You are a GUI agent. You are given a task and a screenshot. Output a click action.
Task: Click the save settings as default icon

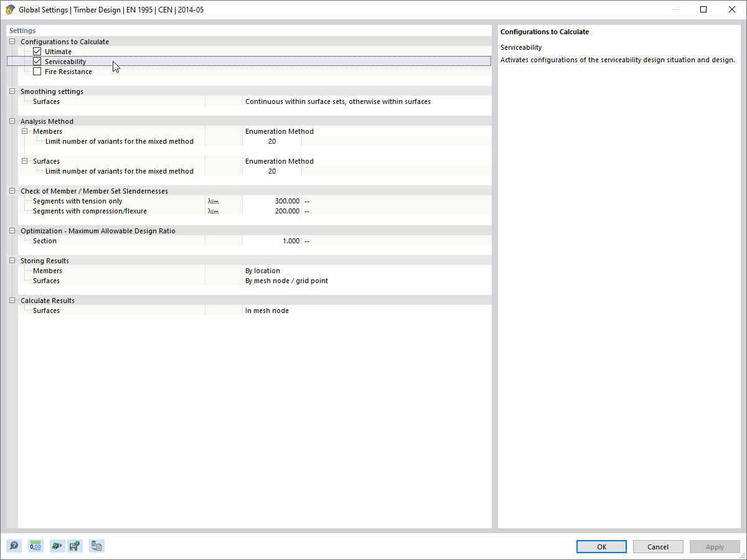(x=75, y=546)
